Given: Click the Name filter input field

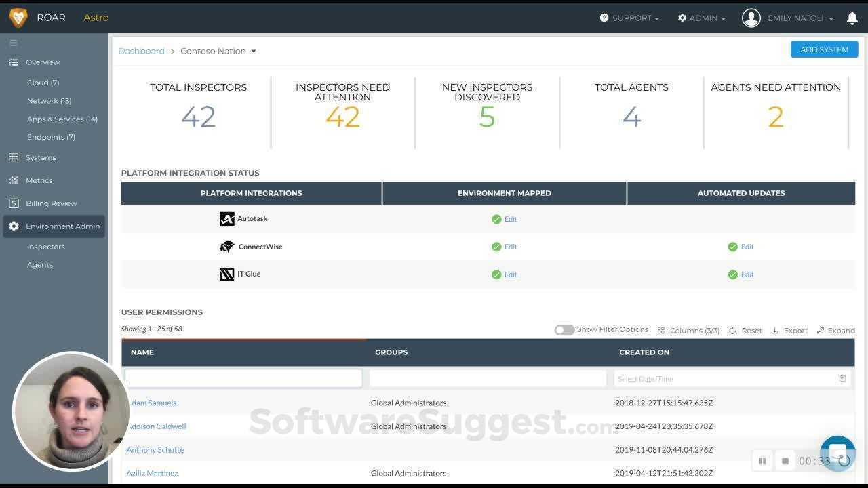Looking at the screenshot, I should [x=243, y=378].
